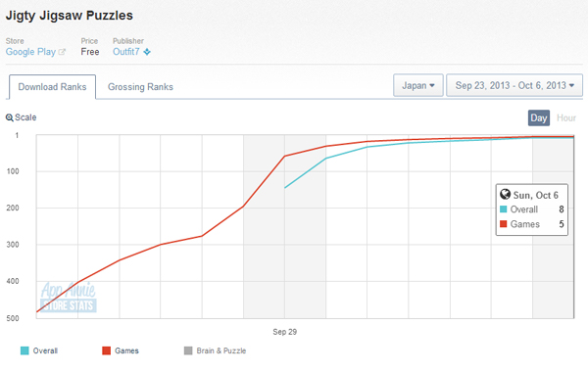The height and width of the screenshot is (372, 588).
Task: Switch to the Download Ranks tab
Action: (x=53, y=87)
